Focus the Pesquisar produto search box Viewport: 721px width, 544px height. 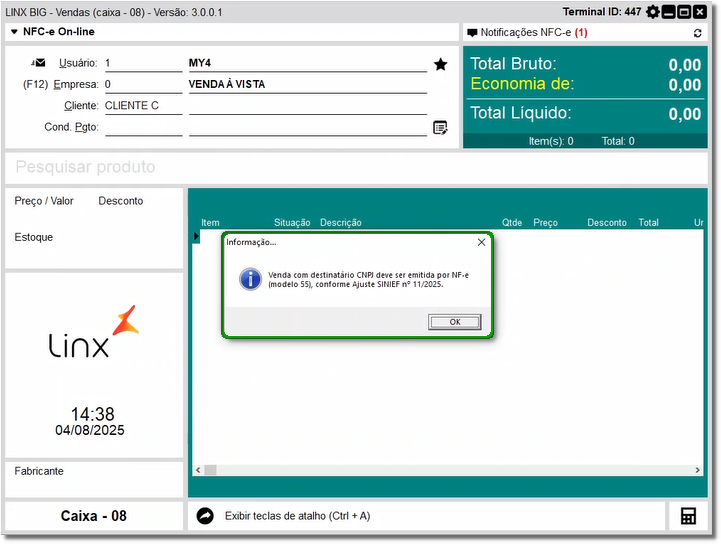[x=356, y=167]
